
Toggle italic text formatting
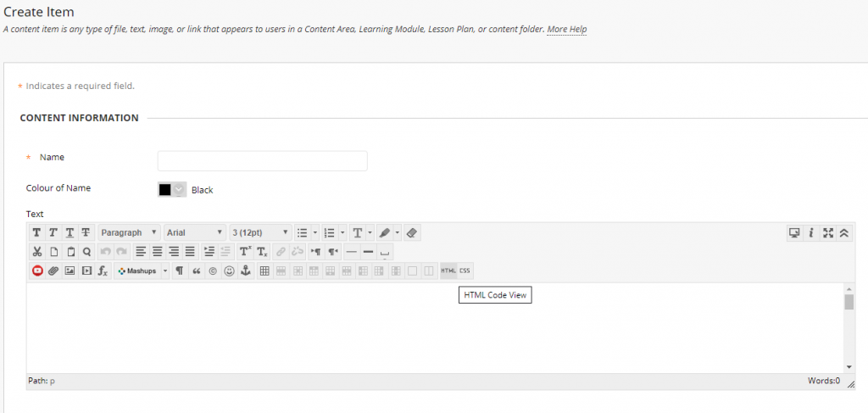tap(53, 232)
